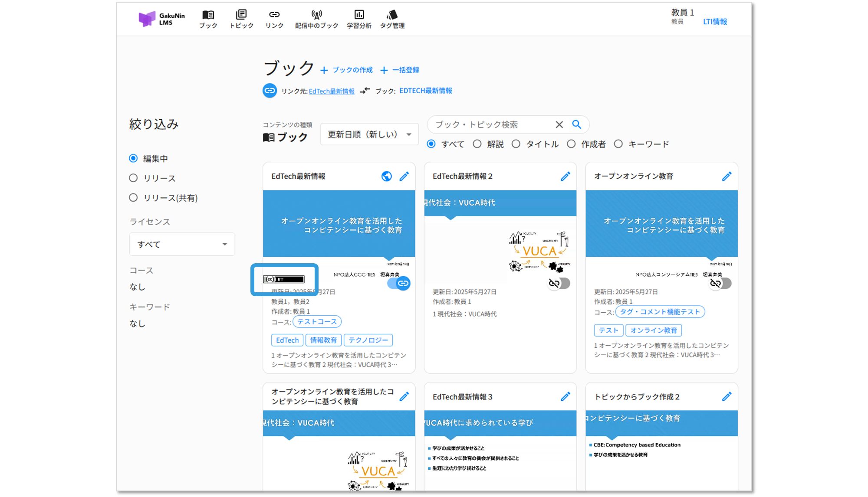Expand the ライセンス すべて dropdown

click(x=182, y=244)
